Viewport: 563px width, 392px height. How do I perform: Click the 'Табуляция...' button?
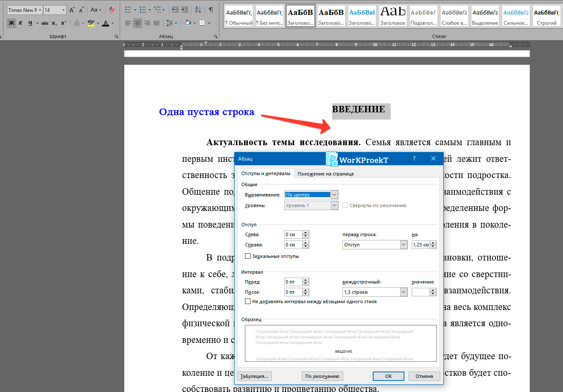click(254, 376)
